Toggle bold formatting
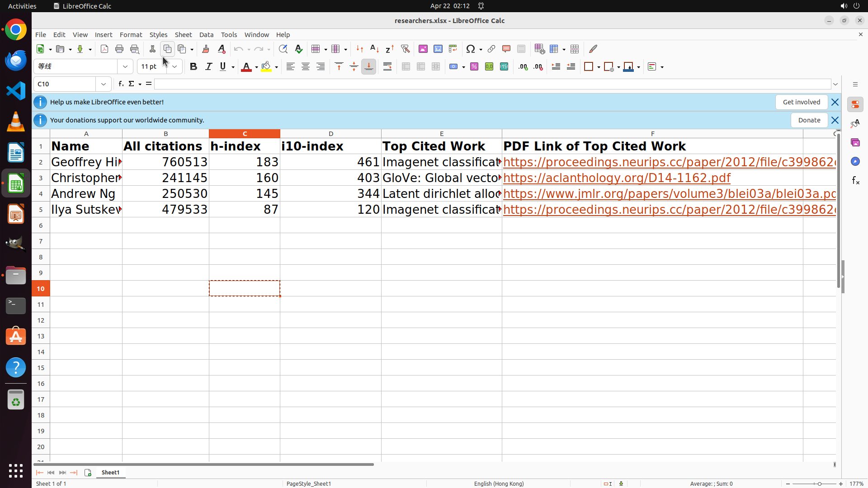 click(x=193, y=67)
